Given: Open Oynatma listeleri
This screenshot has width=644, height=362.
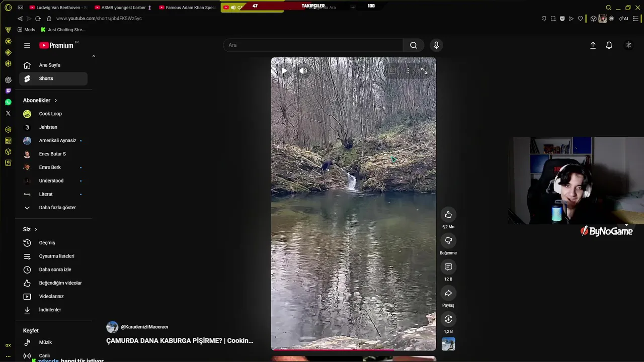Looking at the screenshot, I should tap(53, 256).
